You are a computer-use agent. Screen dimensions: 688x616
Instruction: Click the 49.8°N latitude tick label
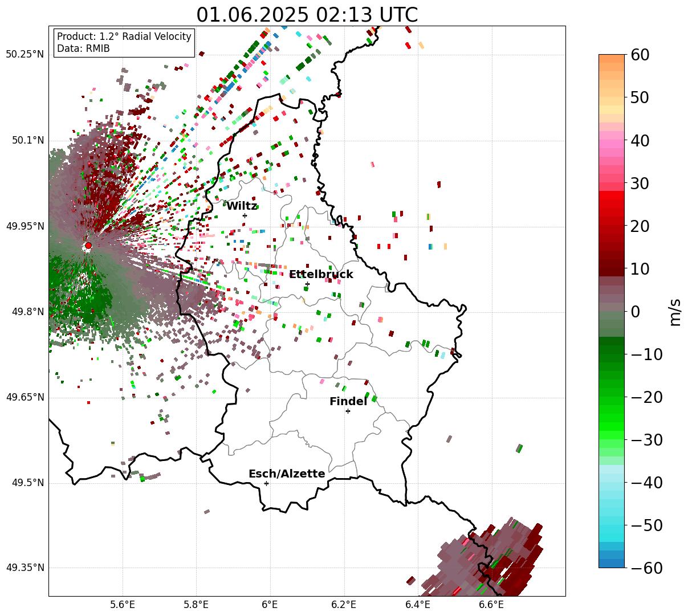(27, 312)
